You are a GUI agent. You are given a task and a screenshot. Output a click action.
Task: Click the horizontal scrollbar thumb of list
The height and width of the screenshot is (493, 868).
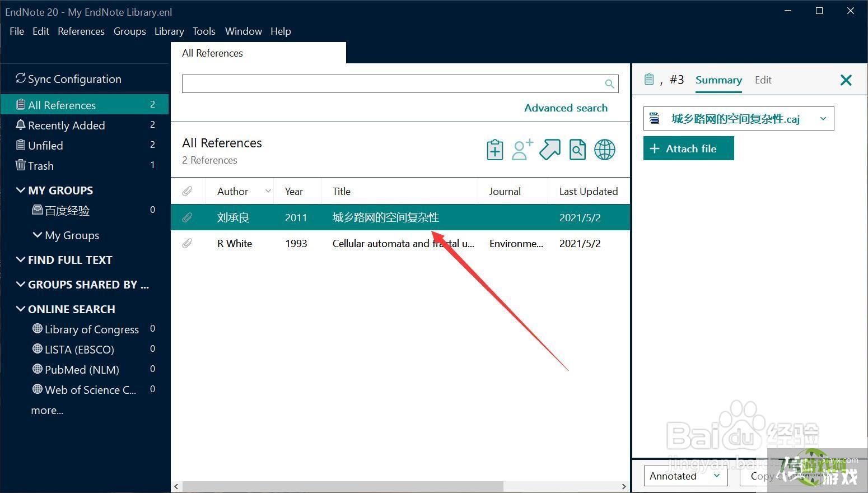pos(343,486)
